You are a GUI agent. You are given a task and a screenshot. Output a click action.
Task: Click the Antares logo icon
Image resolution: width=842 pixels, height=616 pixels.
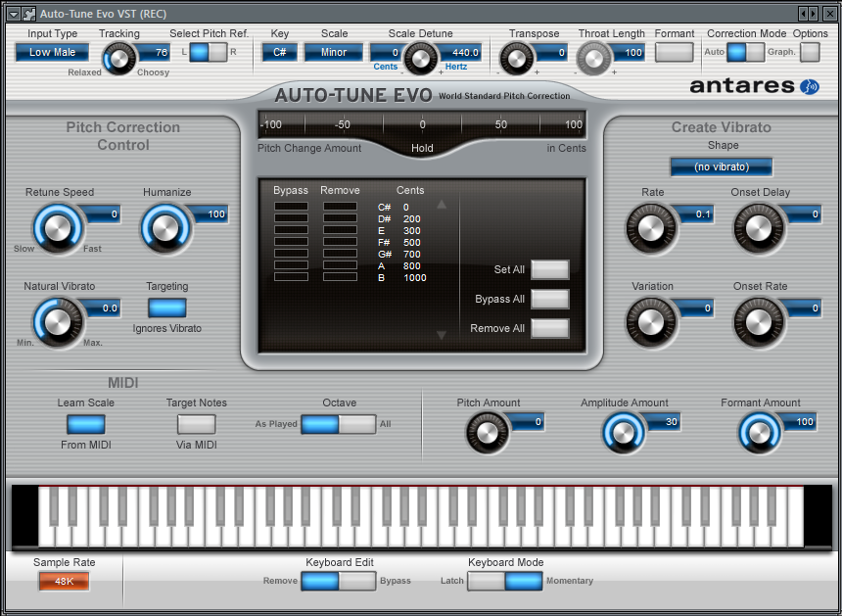(x=810, y=86)
